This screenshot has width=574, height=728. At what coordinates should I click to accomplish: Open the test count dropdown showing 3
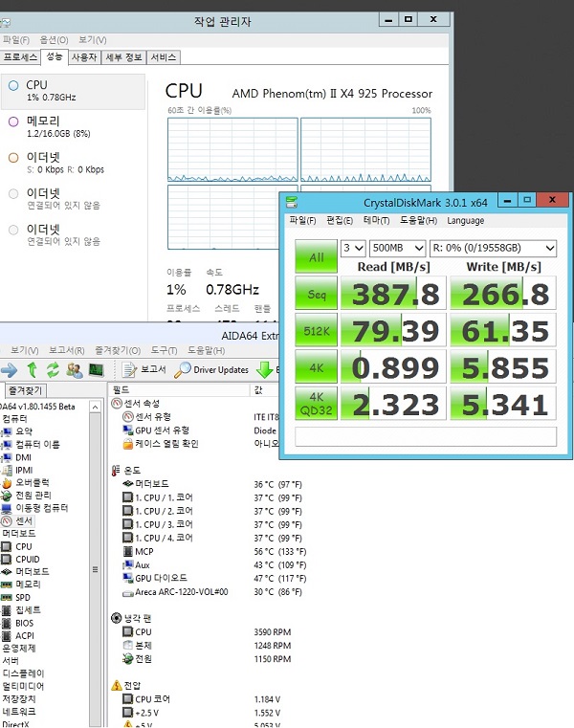point(353,248)
